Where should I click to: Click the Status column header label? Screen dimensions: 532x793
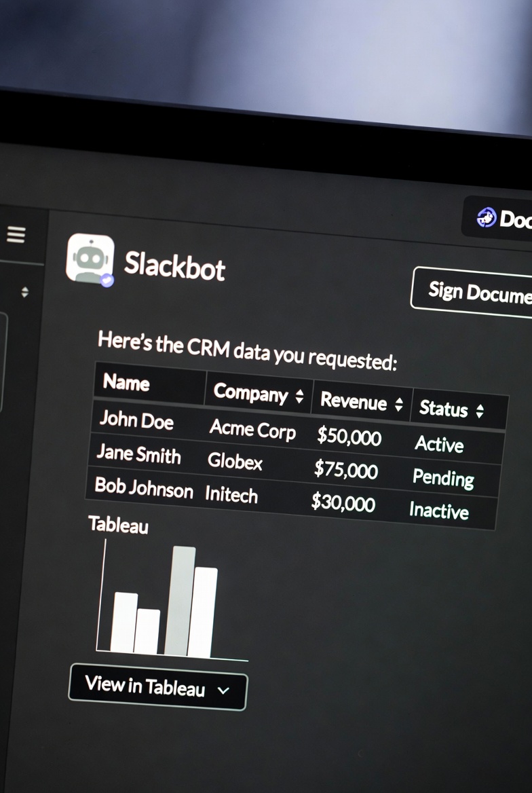tap(444, 408)
